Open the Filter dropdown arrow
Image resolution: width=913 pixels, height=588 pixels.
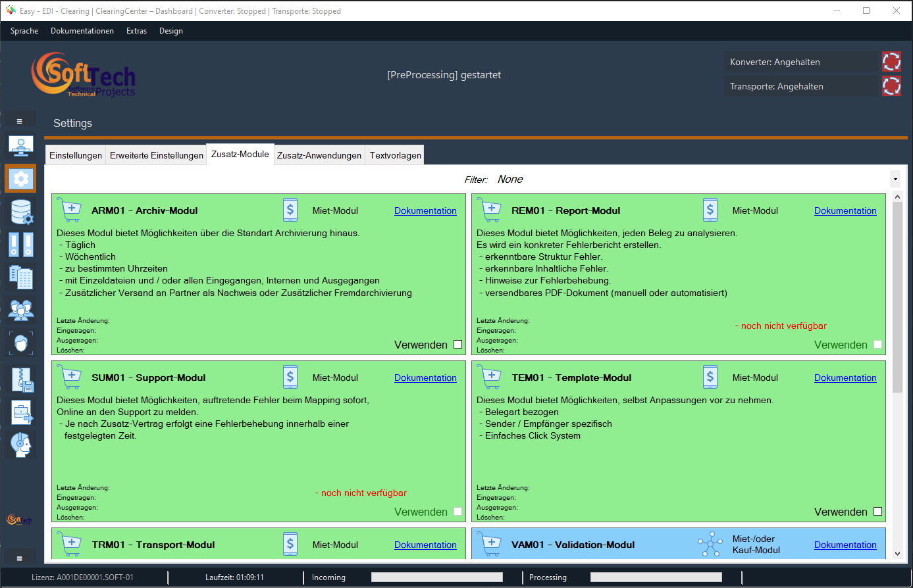pyautogui.click(x=895, y=179)
